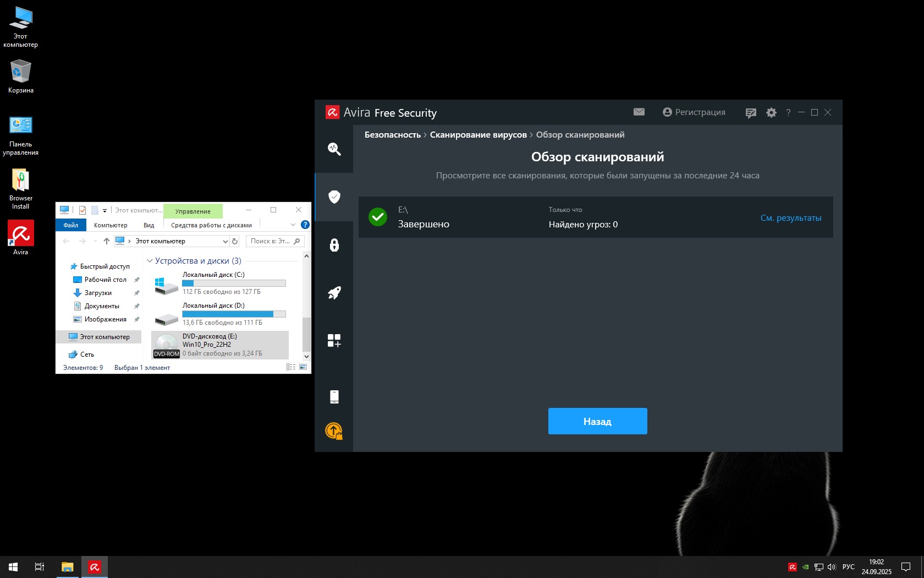Open the Performance rocket section in Avira
This screenshot has height=578, width=924.
point(334,293)
